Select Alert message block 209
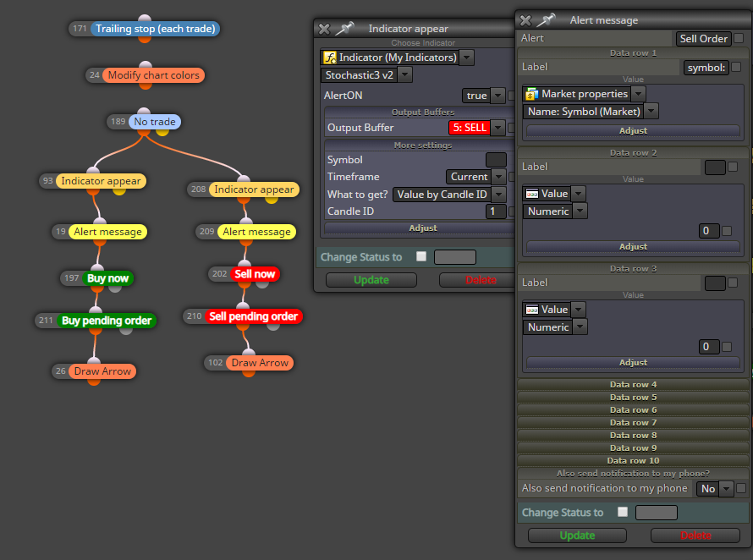 [x=256, y=232]
